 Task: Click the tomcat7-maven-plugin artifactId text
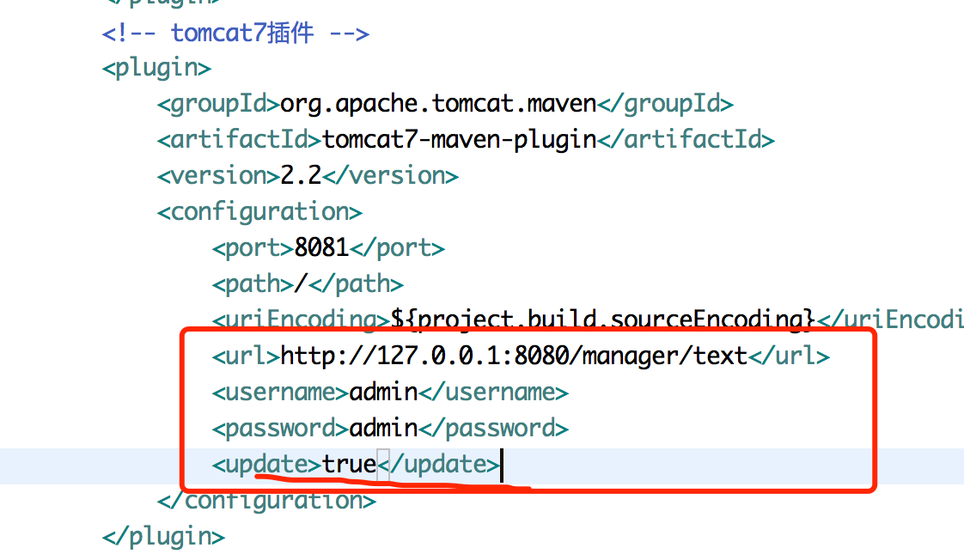point(459,140)
